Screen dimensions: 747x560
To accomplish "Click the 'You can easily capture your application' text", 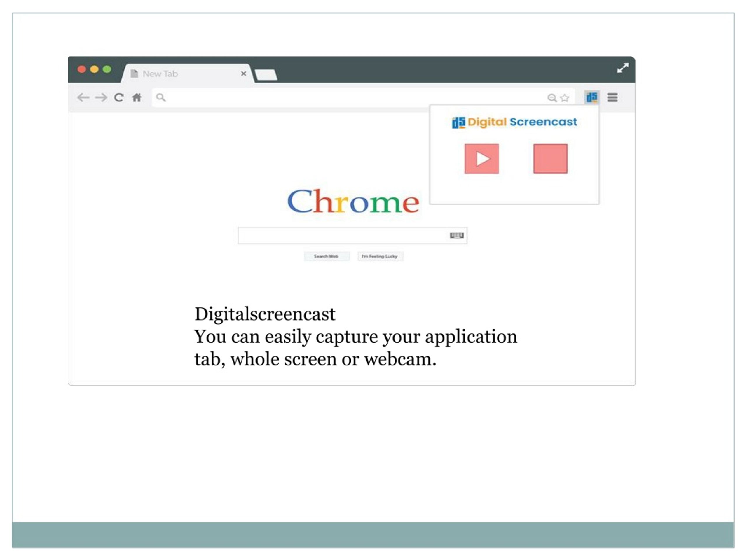I will click(x=356, y=337).
